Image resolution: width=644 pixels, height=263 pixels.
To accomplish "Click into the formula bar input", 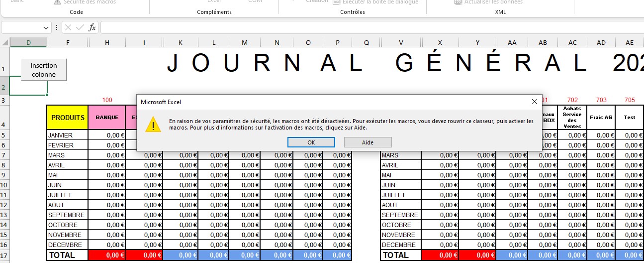I will tap(368, 28).
